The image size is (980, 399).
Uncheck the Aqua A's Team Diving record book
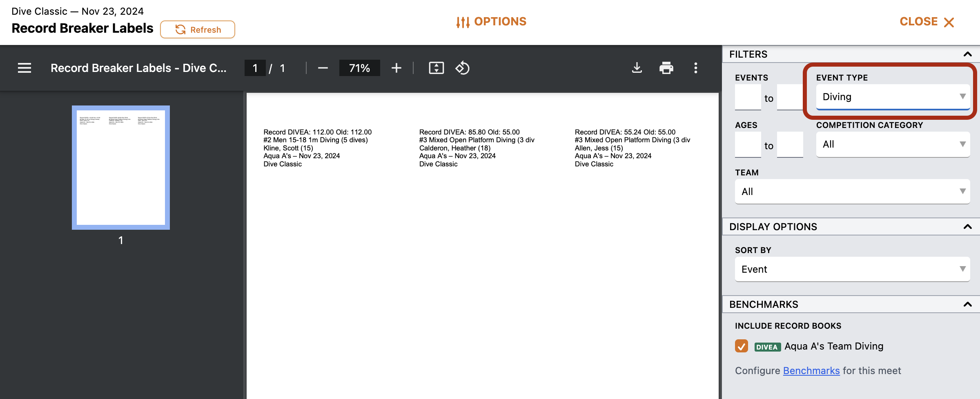[742, 346]
